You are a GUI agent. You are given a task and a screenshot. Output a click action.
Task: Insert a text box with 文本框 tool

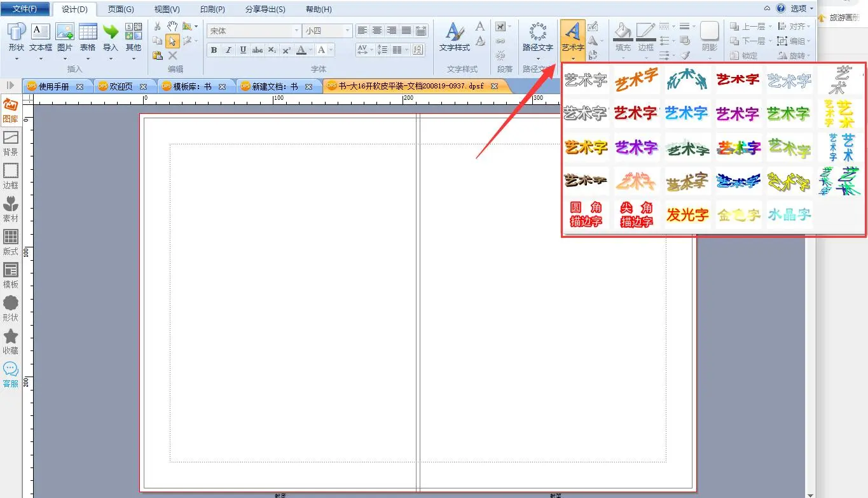[41, 37]
